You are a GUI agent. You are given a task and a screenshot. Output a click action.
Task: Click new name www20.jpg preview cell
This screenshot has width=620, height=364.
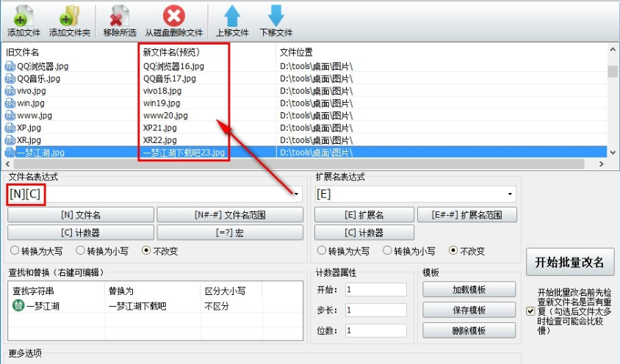pos(165,116)
